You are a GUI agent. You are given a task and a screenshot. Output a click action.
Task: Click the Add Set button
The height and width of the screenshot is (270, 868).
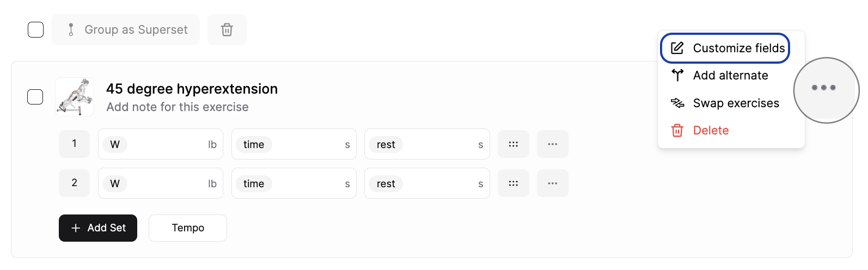98,228
